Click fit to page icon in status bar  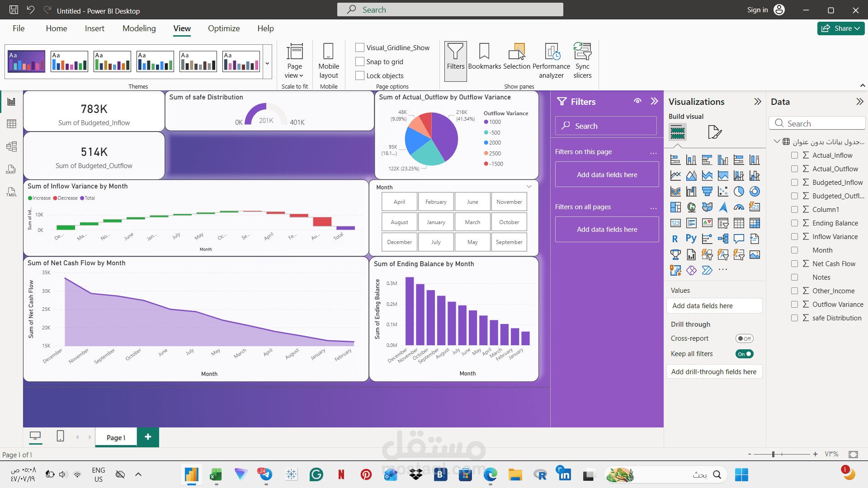[853, 454]
